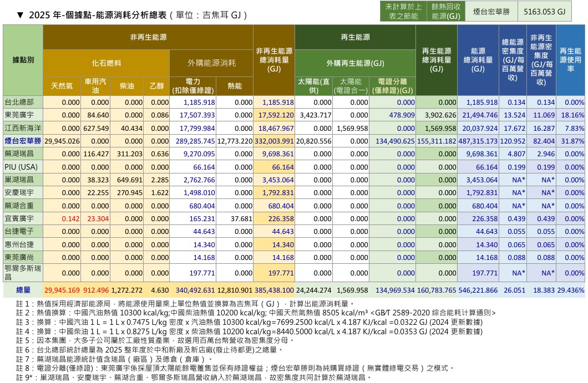Select 東莞廣宇 renewable rate 18.16% cell
The width and height of the screenshot is (588, 383).
570,115
